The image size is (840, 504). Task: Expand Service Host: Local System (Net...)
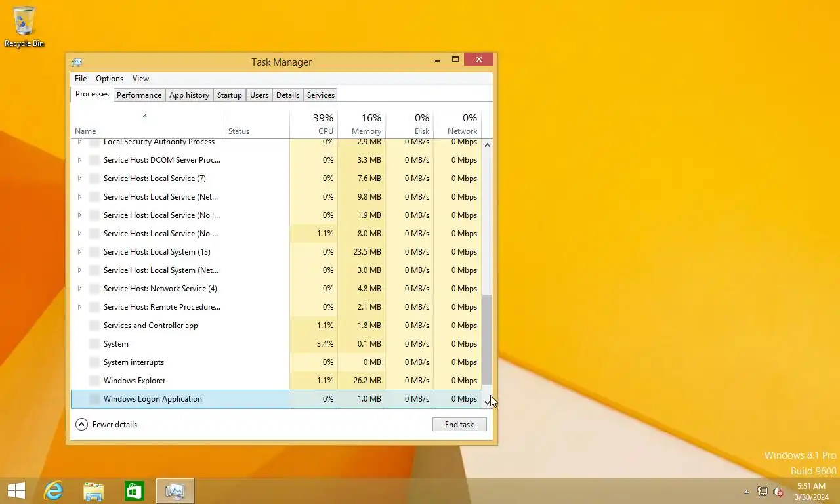point(79,270)
